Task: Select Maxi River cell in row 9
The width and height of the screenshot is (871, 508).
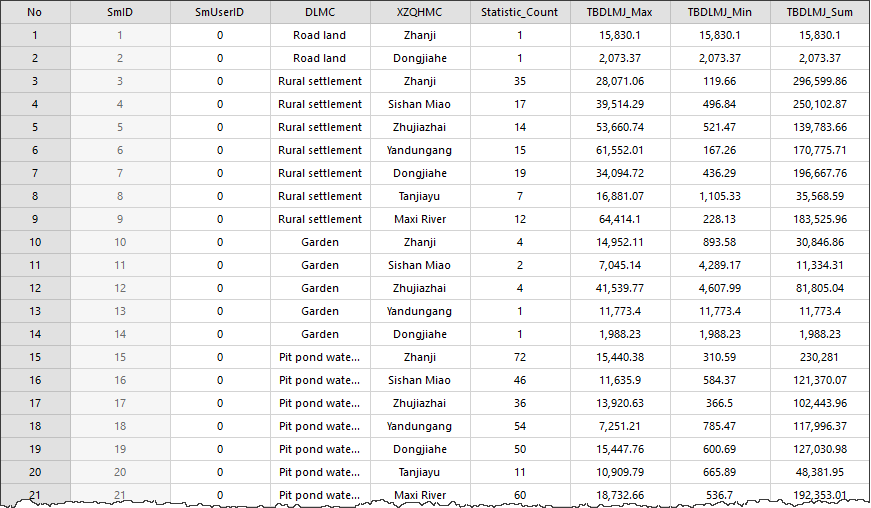Action: point(419,219)
